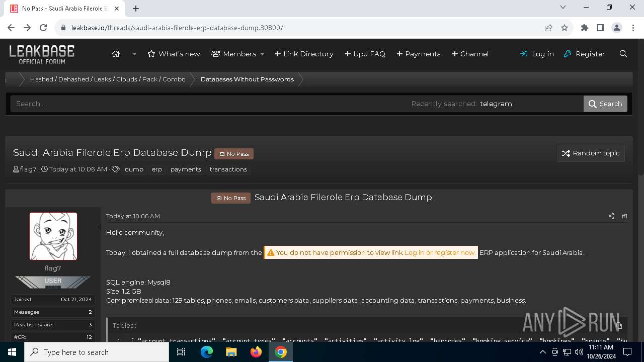Select the payments tag

point(186,169)
